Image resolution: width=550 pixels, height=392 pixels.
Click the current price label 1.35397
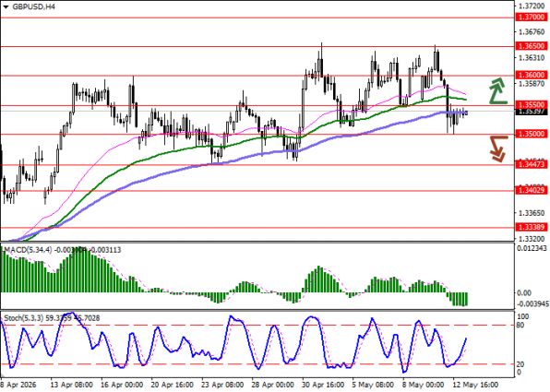tap(531, 112)
